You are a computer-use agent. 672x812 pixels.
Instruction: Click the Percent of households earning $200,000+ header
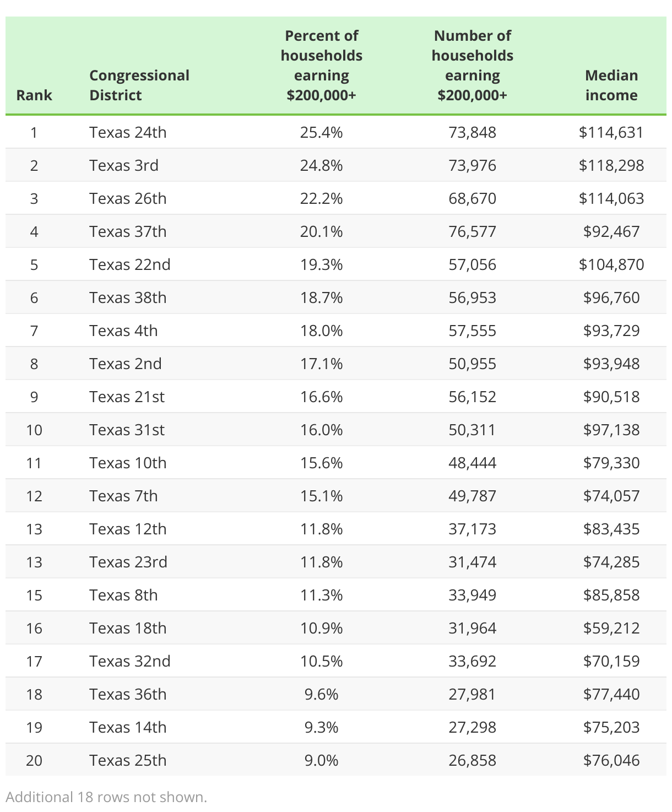coord(321,66)
